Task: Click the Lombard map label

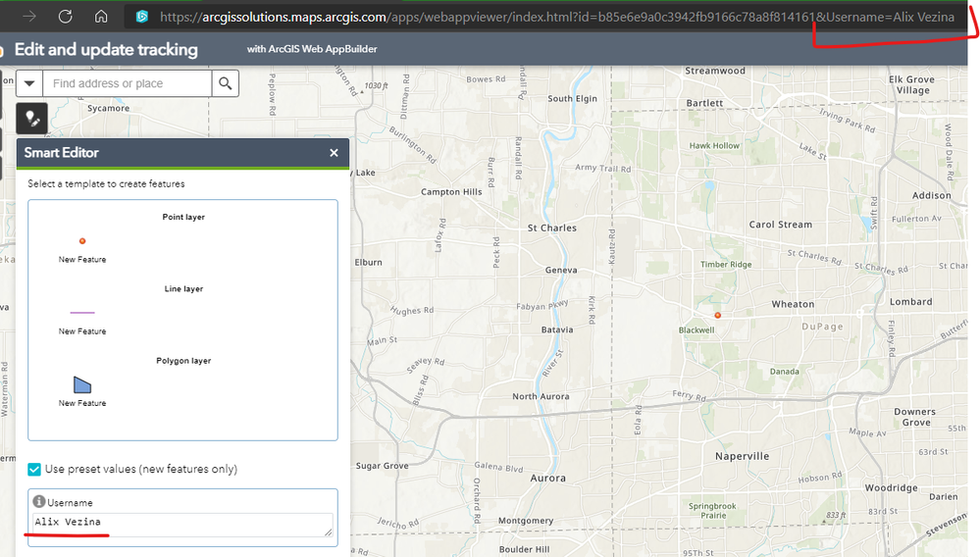Action: tap(911, 302)
